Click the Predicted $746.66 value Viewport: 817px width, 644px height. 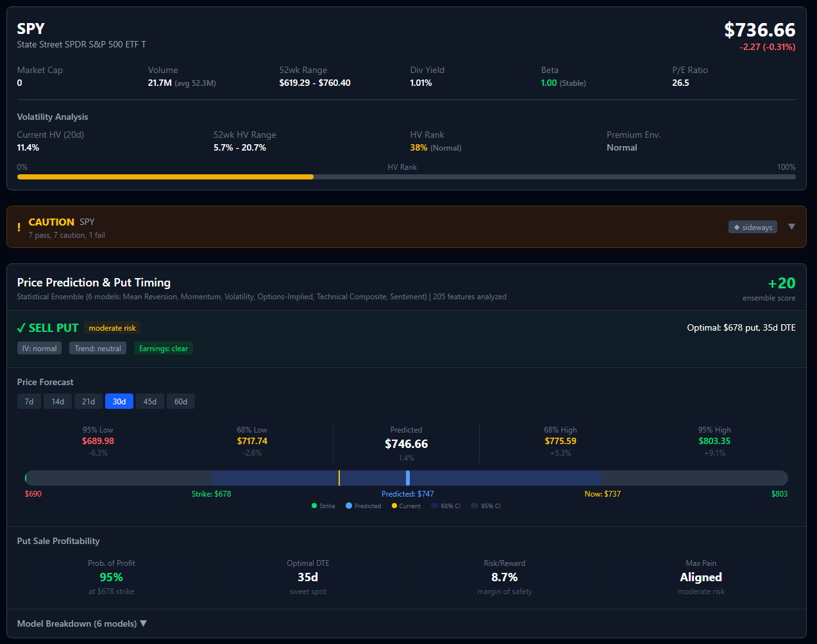click(406, 444)
